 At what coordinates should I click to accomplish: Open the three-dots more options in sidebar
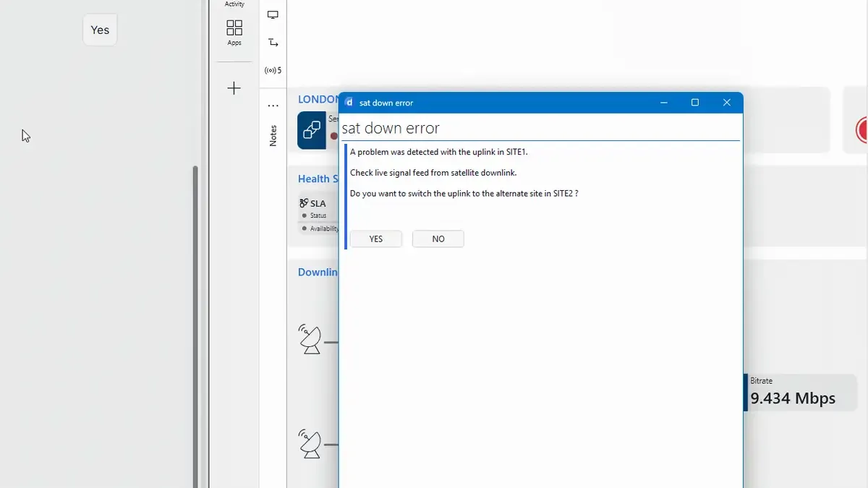click(x=273, y=106)
